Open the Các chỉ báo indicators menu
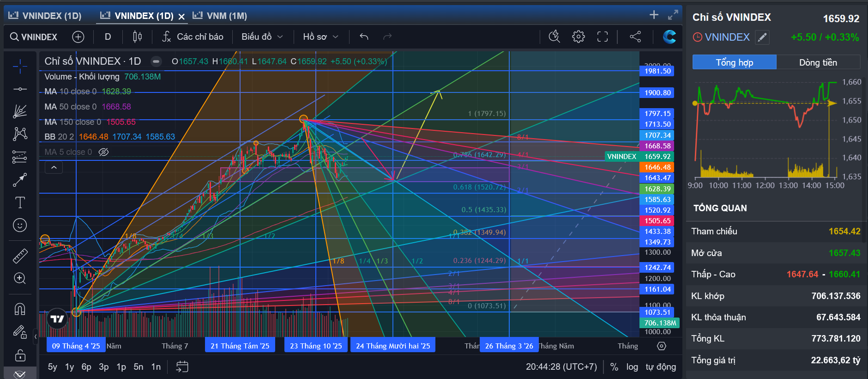The width and height of the screenshot is (868, 379). pos(193,37)
